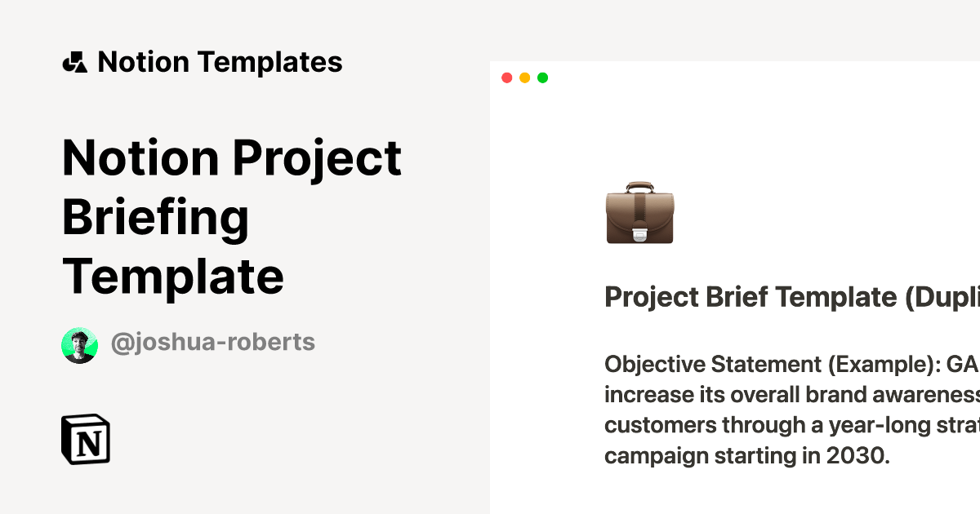Select the word "Briefing" in the title

155,217
